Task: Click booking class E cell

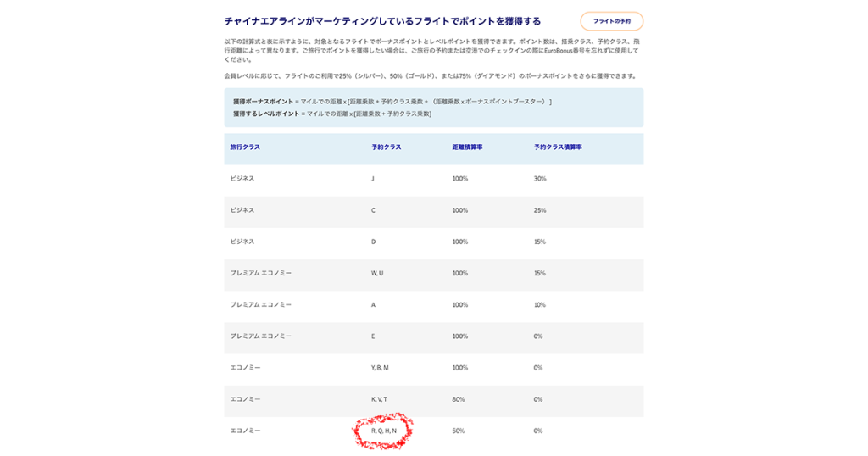Action: (373, 336)
